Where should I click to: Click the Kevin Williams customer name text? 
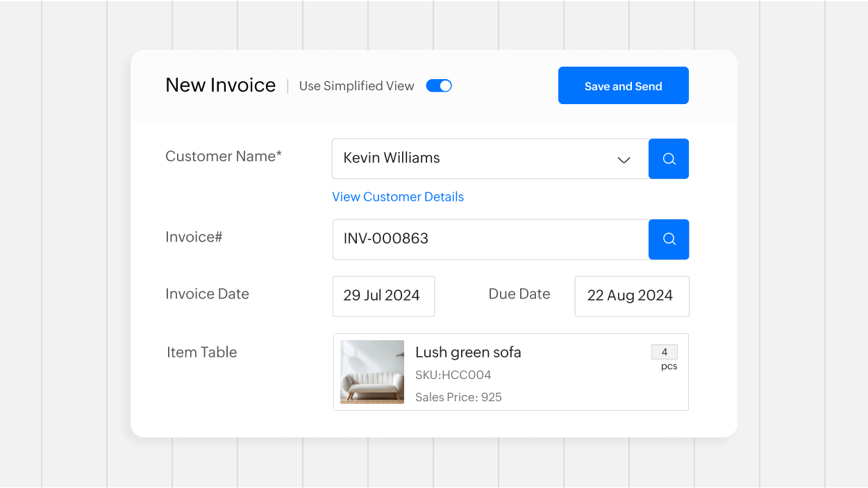[392, 158]
